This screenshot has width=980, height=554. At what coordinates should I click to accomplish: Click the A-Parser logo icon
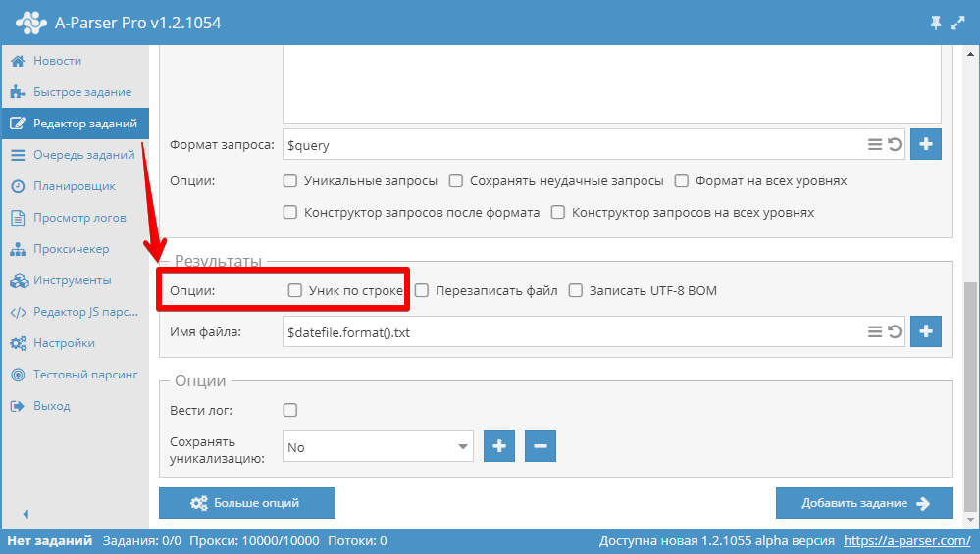[x=30, y=23]
